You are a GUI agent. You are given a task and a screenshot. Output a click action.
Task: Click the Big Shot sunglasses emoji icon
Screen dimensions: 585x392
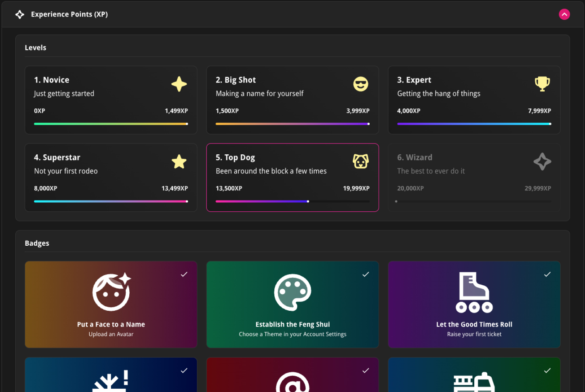pos(361,84)
